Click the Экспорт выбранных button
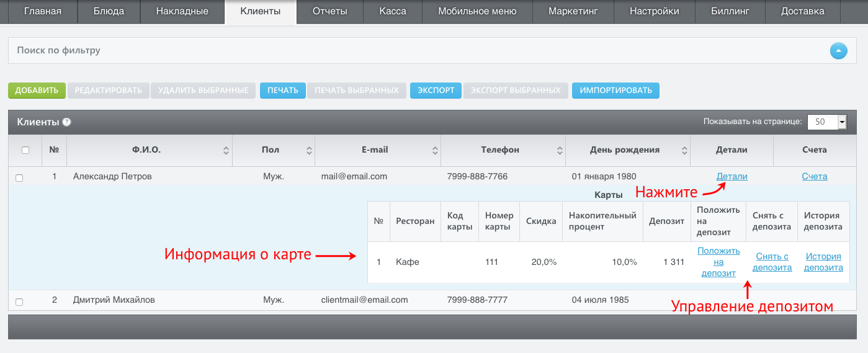The image size is (868, 353). [x=516, y=91]
